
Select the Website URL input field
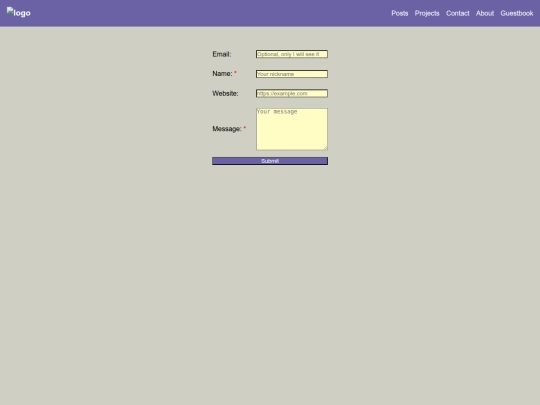(292, 93)
